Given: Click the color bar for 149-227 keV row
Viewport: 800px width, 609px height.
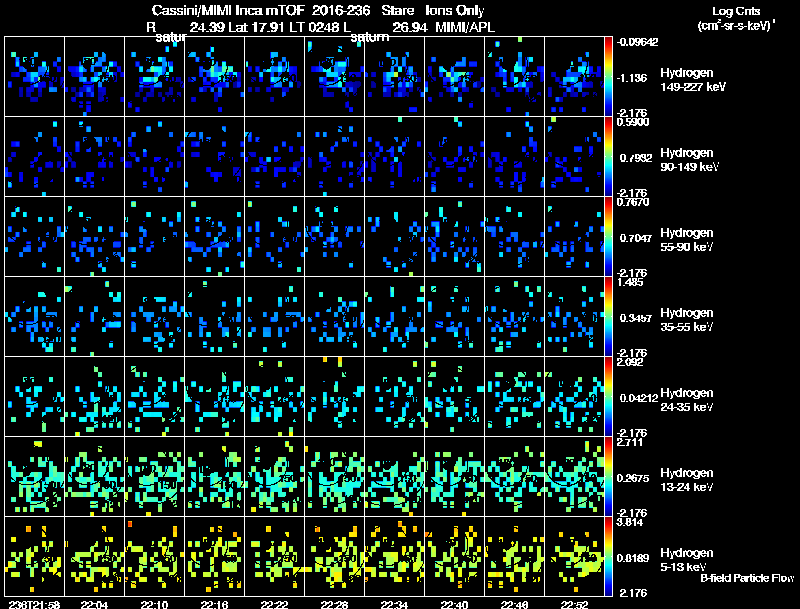Looking at the screenshot, I should click(608, 77).
